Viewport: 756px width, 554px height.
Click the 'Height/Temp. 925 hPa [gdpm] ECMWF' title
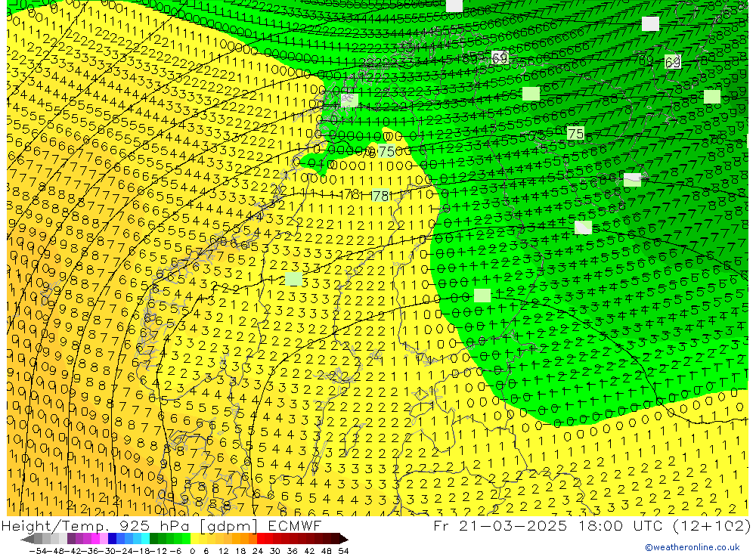[161, 525]
